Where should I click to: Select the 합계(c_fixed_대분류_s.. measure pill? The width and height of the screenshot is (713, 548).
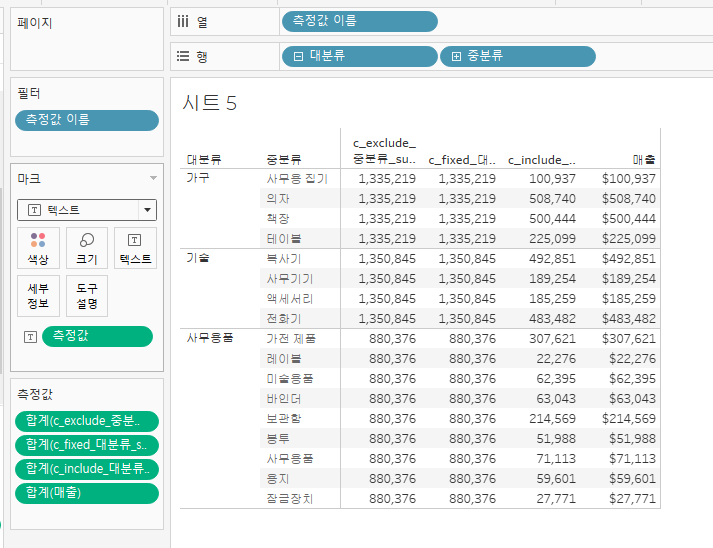tap(87, 445)
